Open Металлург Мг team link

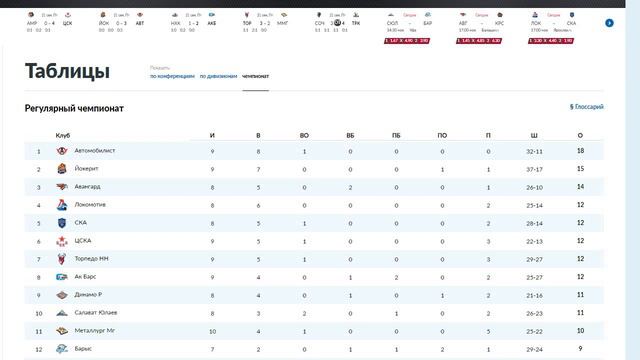tap(94, 331)
